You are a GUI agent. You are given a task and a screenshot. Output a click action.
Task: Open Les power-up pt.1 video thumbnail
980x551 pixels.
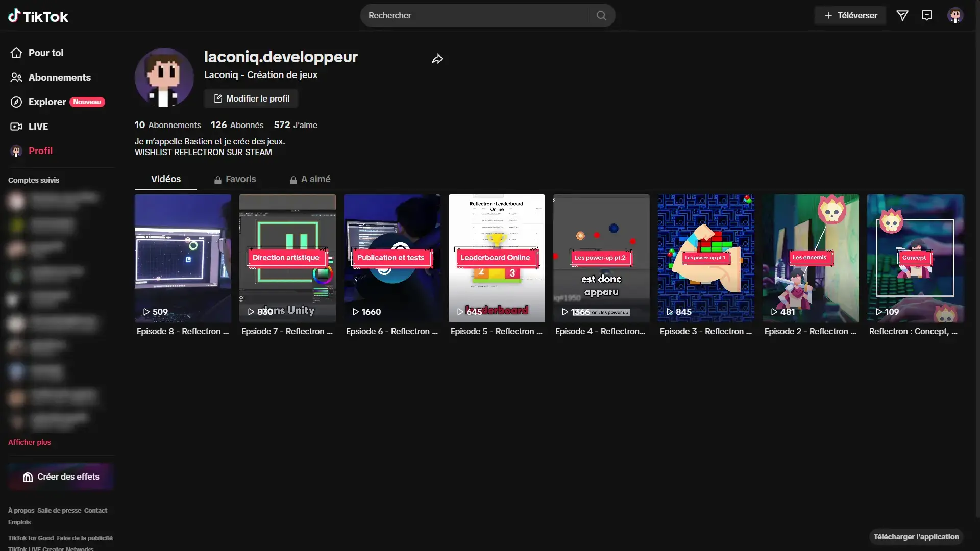tap(706, 258)
